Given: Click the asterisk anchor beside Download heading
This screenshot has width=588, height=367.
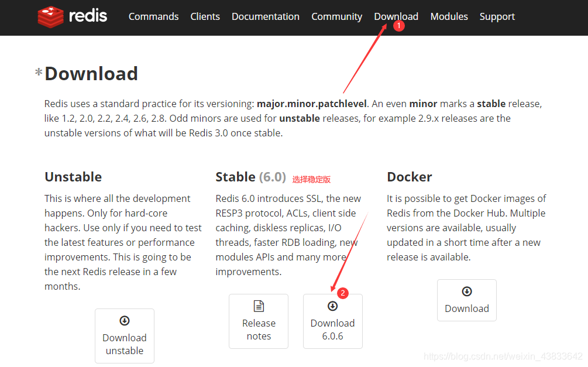Looking at the screenshot, I should pos(38,71).
